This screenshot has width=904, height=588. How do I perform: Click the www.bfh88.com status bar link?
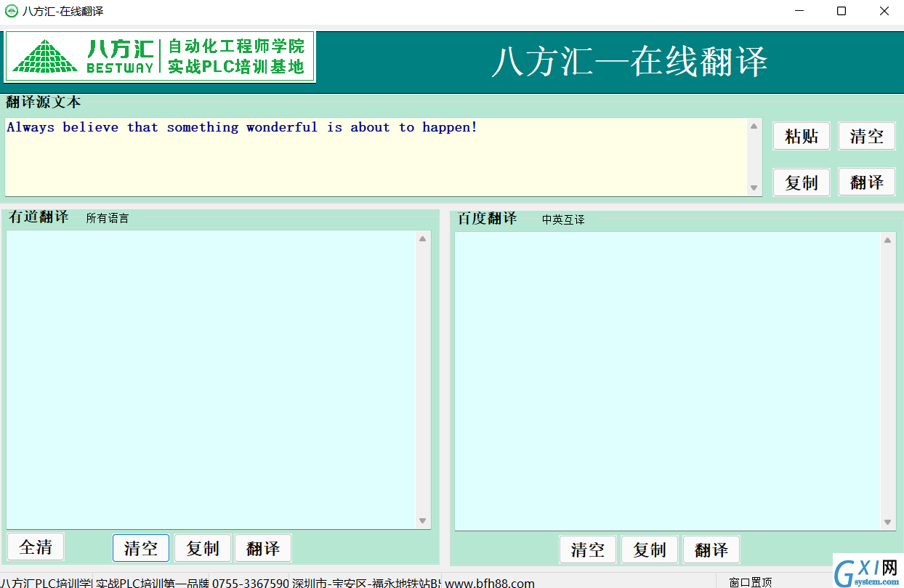point(490,582)
